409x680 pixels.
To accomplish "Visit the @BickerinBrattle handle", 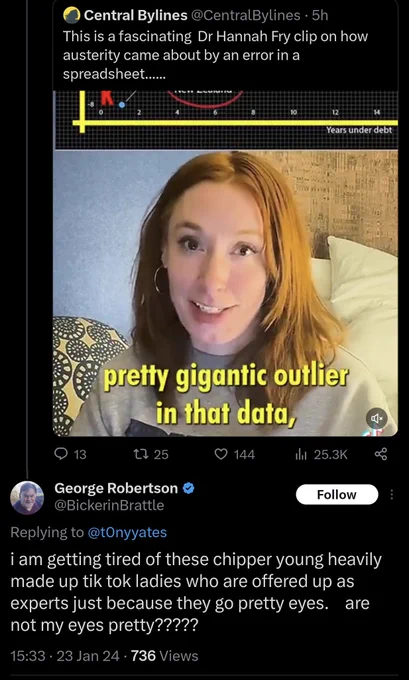I will point(109,505).
